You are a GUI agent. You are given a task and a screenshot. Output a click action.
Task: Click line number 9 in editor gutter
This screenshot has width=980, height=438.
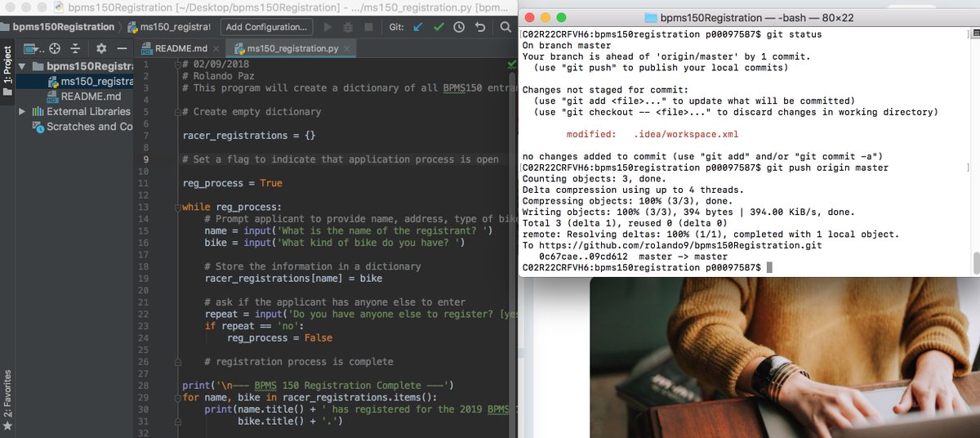(145, 159)
